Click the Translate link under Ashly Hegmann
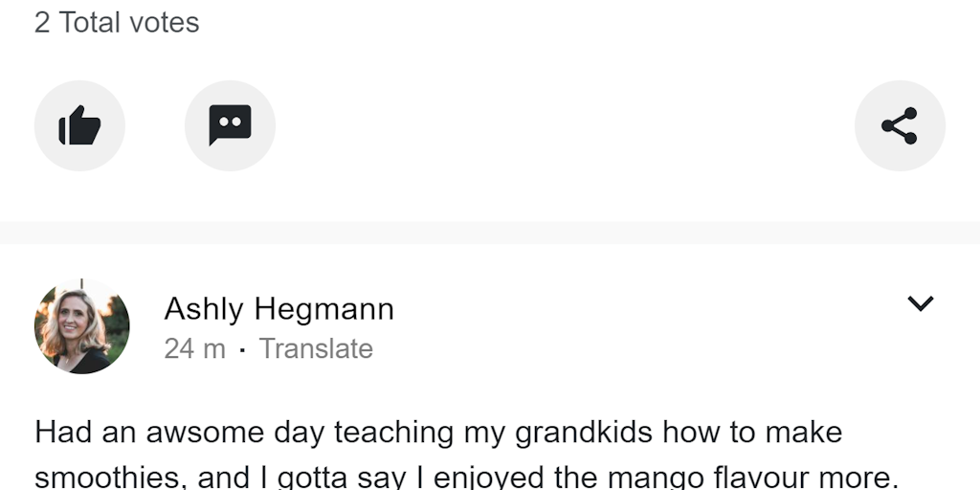This screenshot has height=490, width=980. 316,348
